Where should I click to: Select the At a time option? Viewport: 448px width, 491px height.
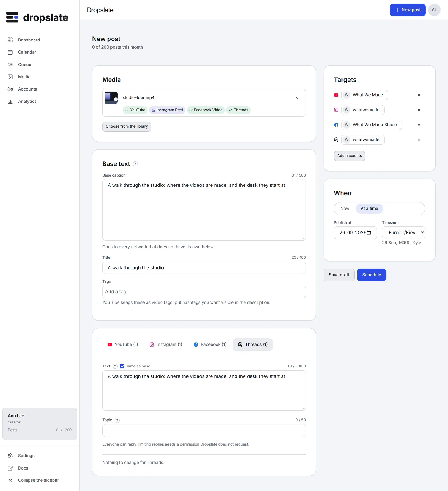click(x=369, y=209)
